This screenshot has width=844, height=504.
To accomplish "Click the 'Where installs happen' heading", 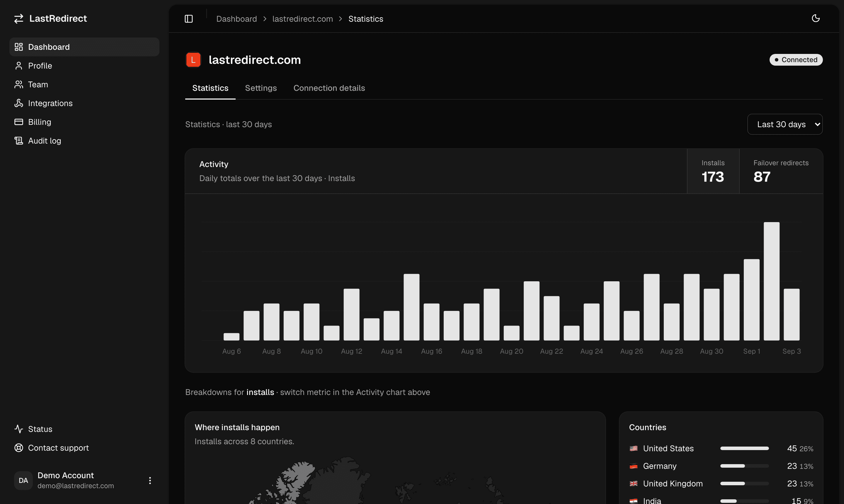I will [237, 427].
